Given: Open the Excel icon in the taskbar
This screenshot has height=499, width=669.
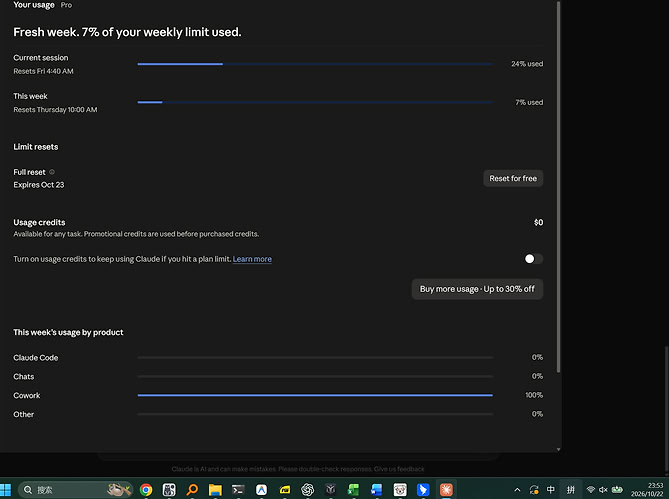Looking at the screenshot, I should pyautogui.click(x=353, y=490).
